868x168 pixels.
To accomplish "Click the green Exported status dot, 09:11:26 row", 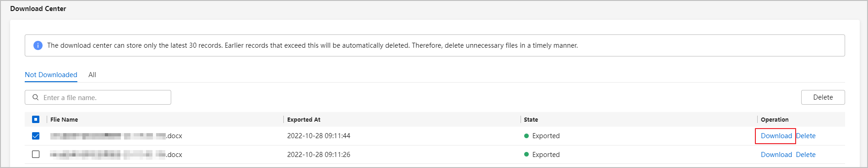I will pyautogui.click(x=526, y=155).
